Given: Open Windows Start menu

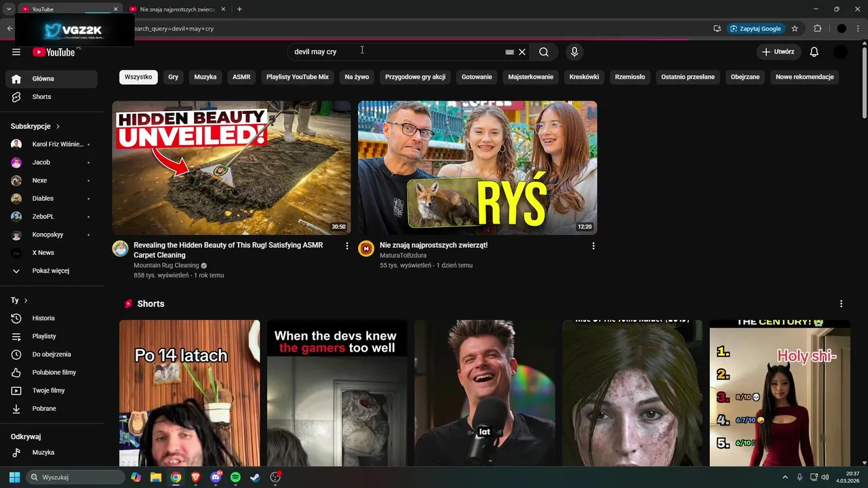Looking at the screenshot, I should pos(15,477).
